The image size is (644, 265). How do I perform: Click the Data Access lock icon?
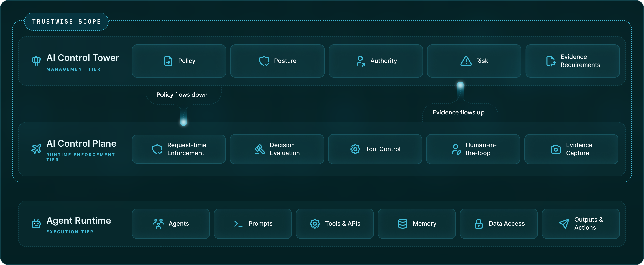[x=479, y=224]
